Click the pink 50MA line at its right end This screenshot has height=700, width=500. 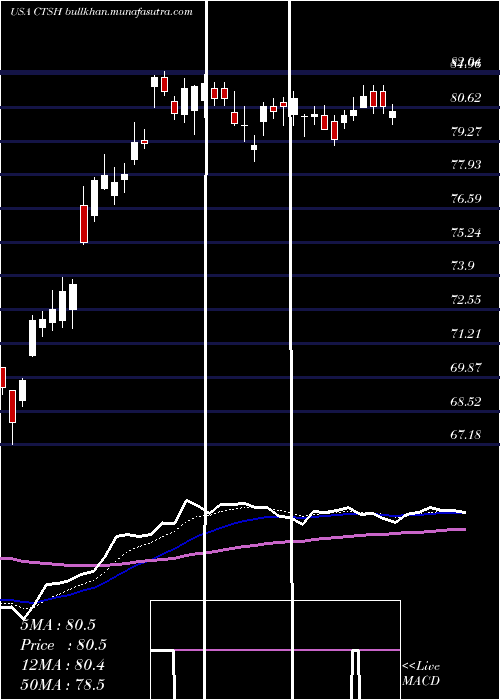point(463,529)
